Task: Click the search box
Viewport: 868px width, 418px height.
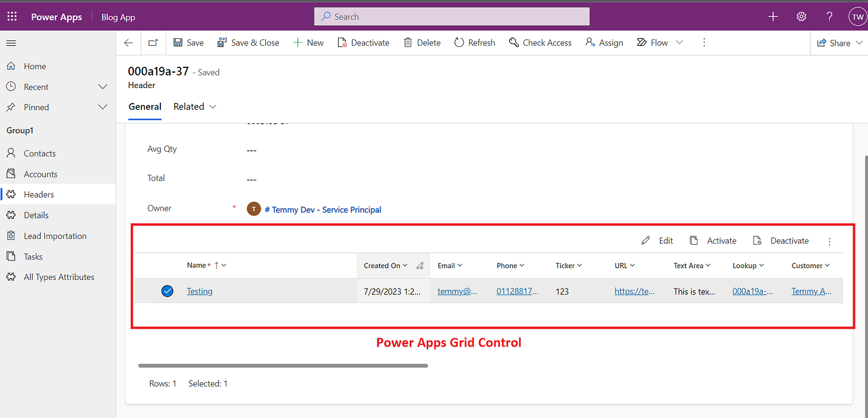Action: tap(452, 17)
